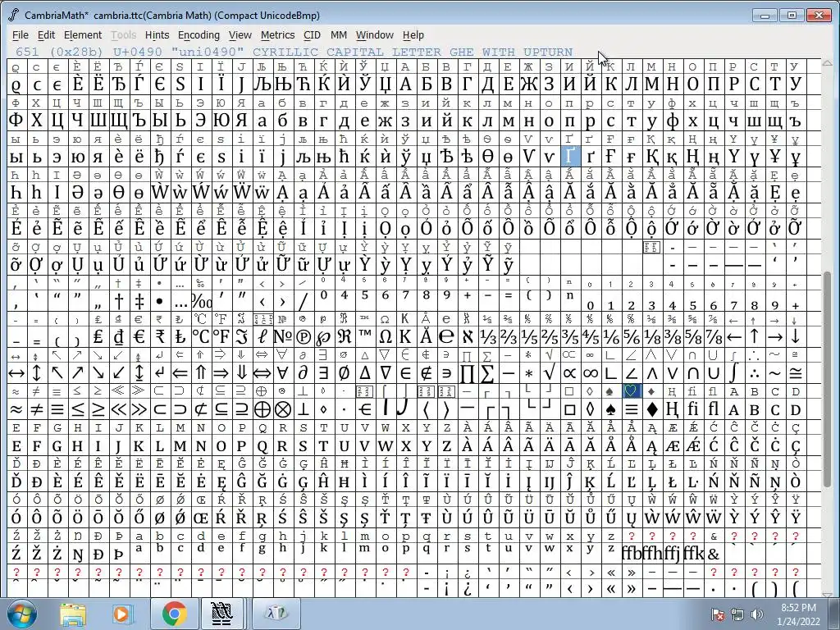
Task: Select the infinity ∞ glyph cell
Action: coord(591,373)
